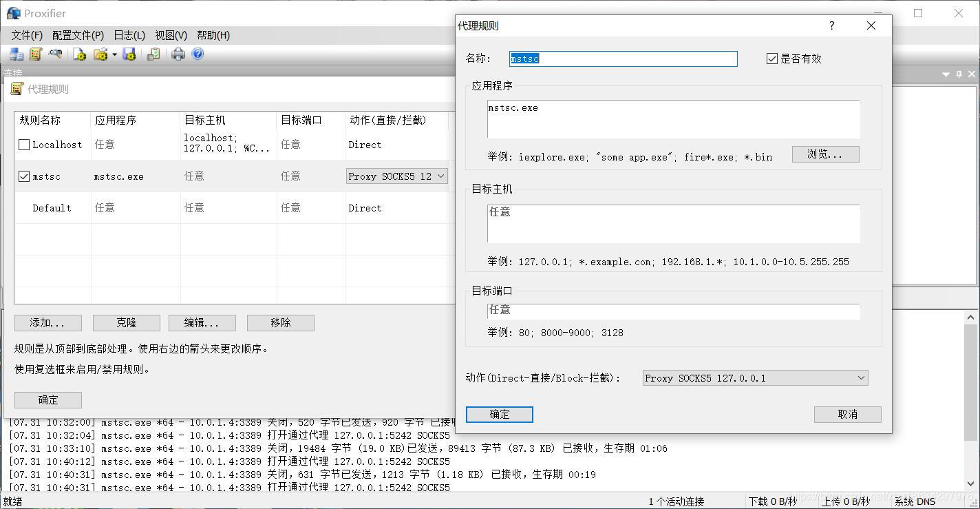Open connections panel menu arrow

[x=946, y=74]
